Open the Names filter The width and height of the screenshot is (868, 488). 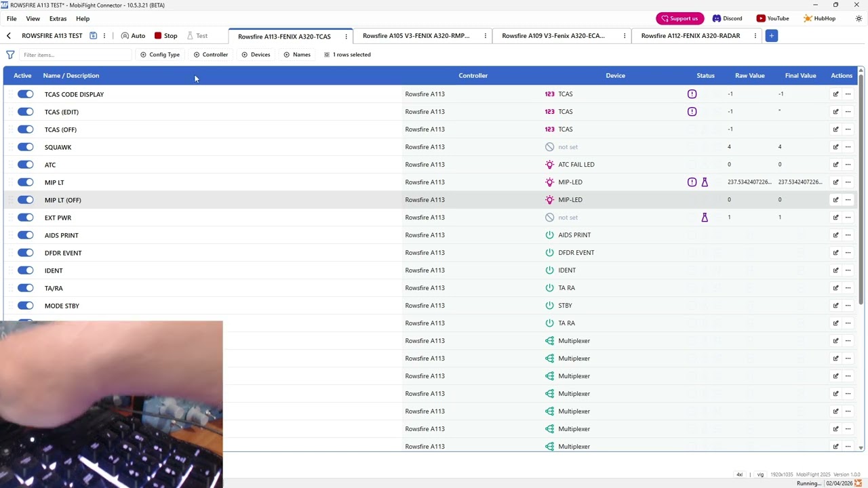tap(297, 55)
